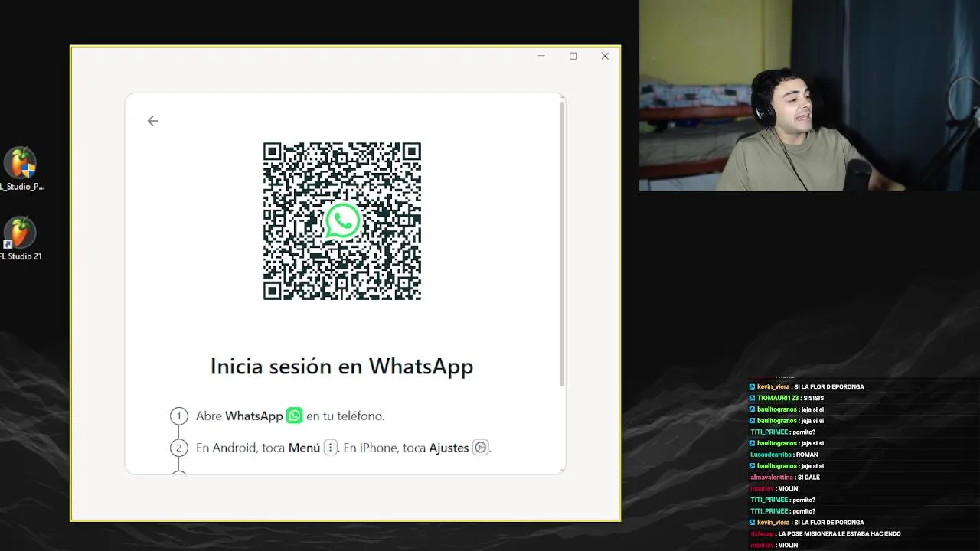The height and width of the screenshot is (551, 980).
Task: Minimize the WhatsApp window
Action: [x=541, y=56]
